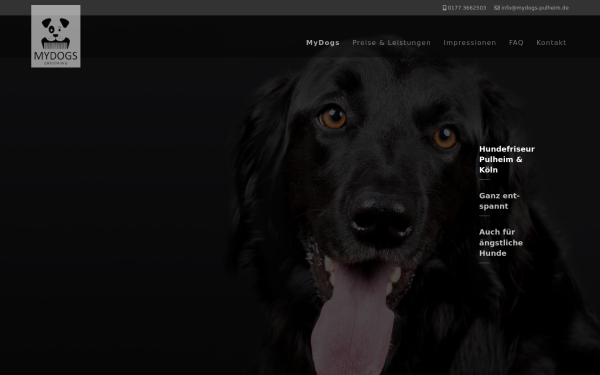Image resolution: width=600 pixels, height=375 pixels.
Task: Click the MyDogs Grooming logo
Action: [x=56, y=36]
